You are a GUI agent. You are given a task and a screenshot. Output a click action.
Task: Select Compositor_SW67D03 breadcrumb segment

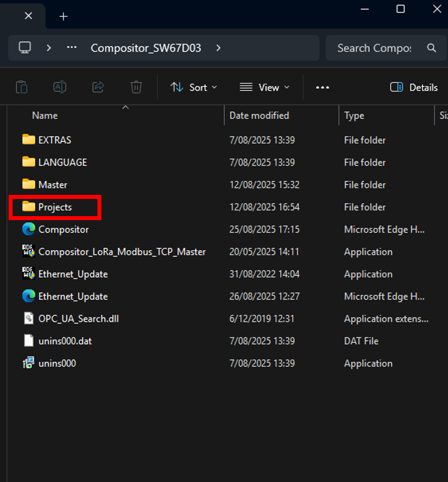(146, 48)
